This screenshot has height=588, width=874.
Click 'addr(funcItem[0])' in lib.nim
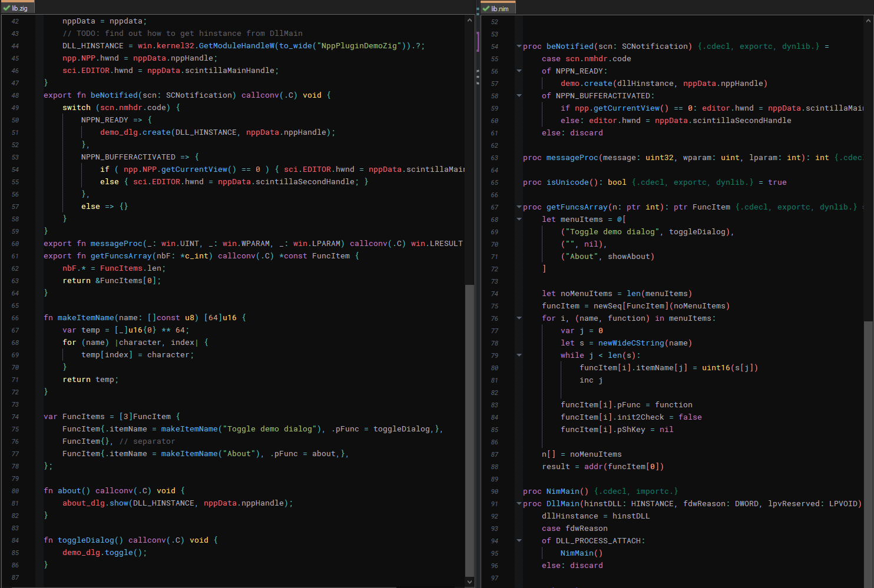(624, 467)
